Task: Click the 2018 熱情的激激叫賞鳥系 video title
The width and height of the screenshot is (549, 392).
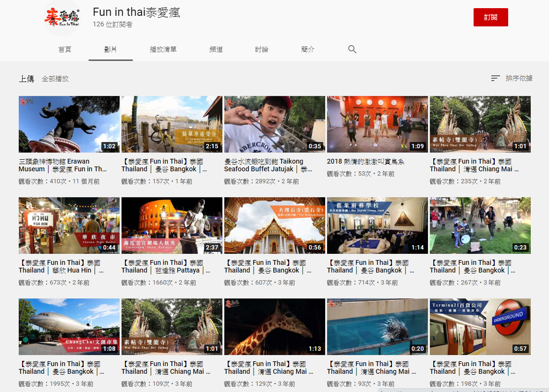Action: point(366,162)
